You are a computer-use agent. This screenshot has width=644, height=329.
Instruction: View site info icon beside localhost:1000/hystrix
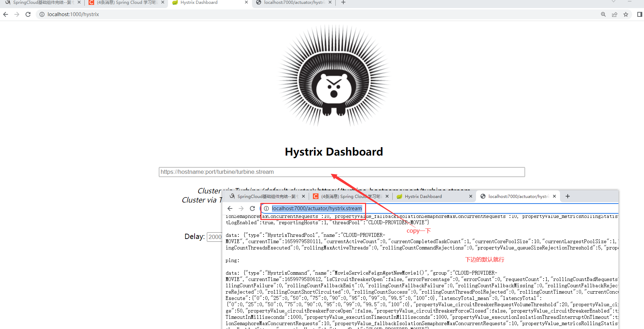42,14
